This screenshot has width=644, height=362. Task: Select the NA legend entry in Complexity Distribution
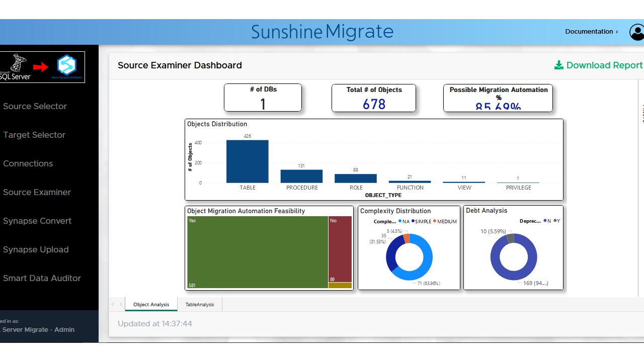(404, 221)
